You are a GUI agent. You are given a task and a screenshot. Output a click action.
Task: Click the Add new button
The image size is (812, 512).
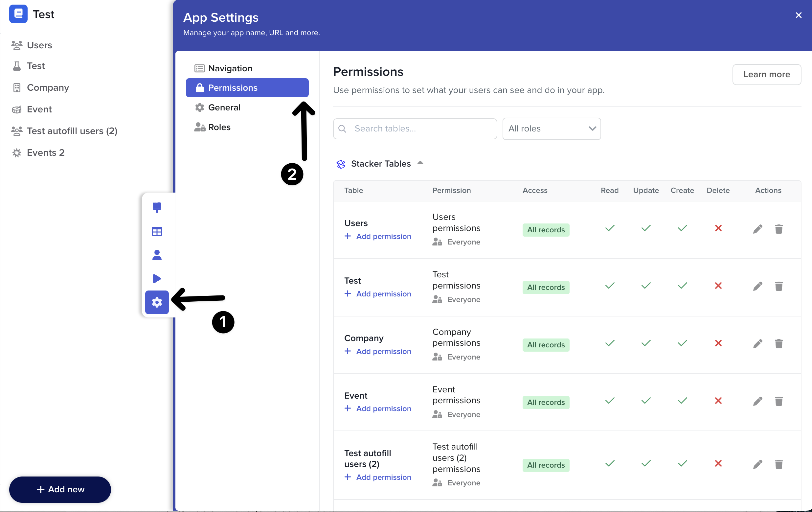[x=60, y=489]
